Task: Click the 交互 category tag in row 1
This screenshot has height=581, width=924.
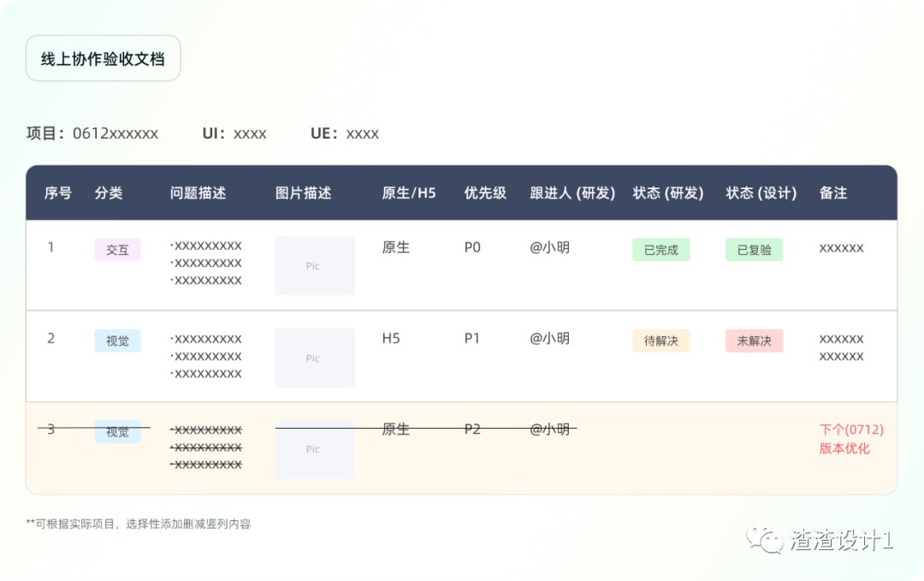Action: pos(117,249)
